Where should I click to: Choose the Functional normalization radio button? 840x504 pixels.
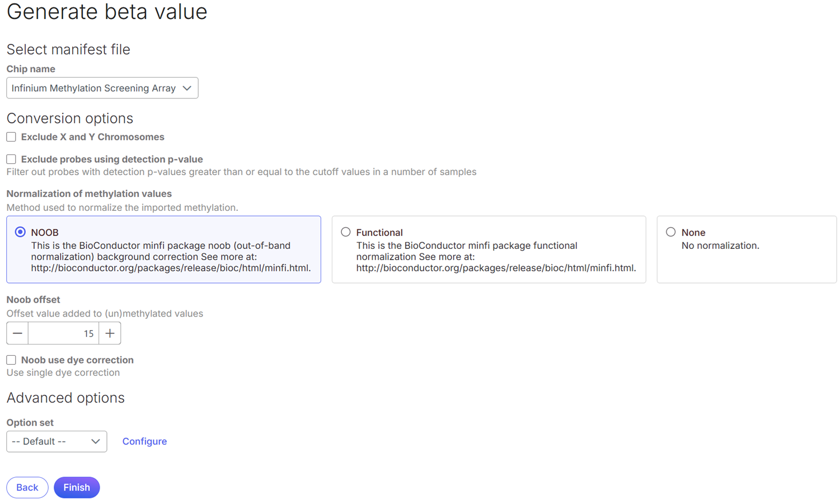pyautogui.click(x=346, y=232)
